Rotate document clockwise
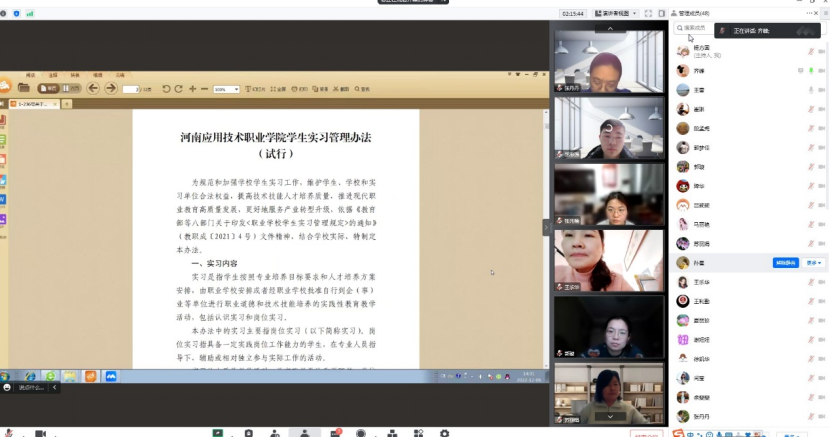Image resolution: width=831 pixels, height=437 pixels. click(x=178, y=89)
